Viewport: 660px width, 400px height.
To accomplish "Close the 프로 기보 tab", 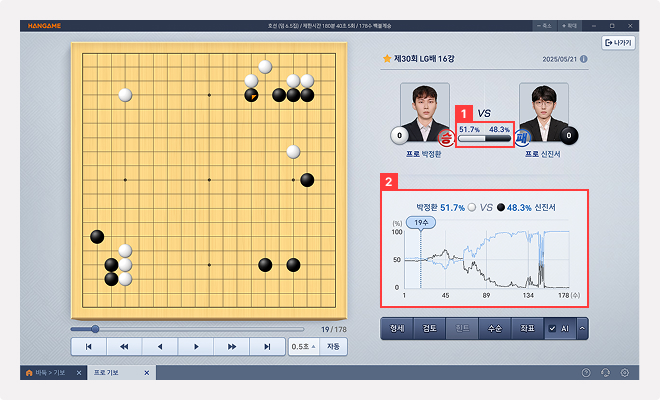I will pos(146,373).
